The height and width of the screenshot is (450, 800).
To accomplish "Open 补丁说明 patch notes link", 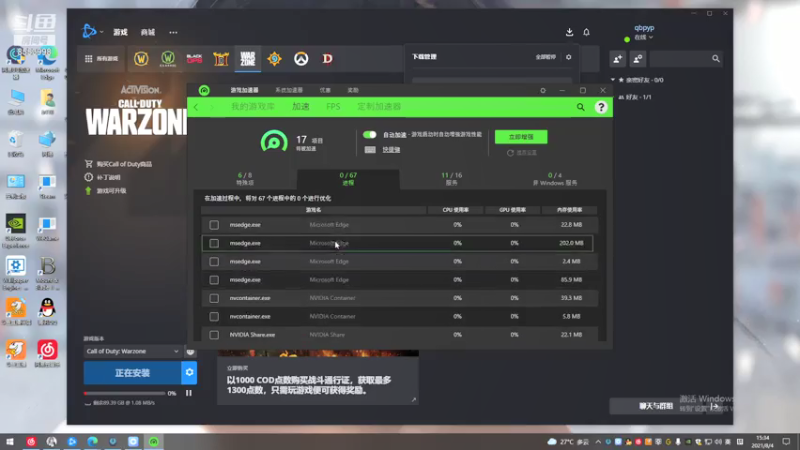I will (x=108, y=178).
